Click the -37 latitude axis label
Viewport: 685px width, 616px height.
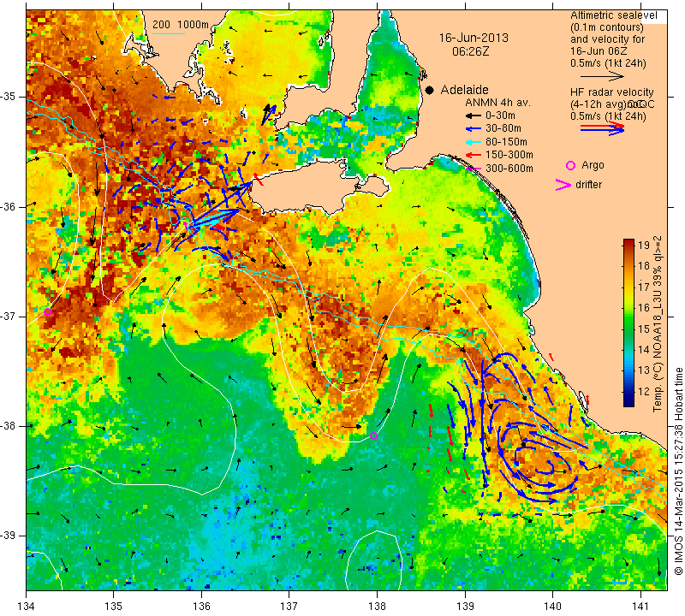(x=9, y=316)
